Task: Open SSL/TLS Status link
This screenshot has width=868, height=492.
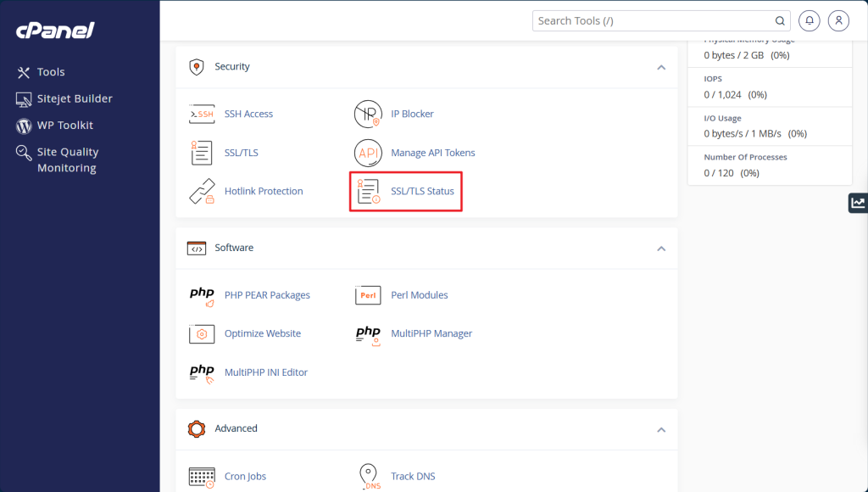Action: tap(422, 191)
